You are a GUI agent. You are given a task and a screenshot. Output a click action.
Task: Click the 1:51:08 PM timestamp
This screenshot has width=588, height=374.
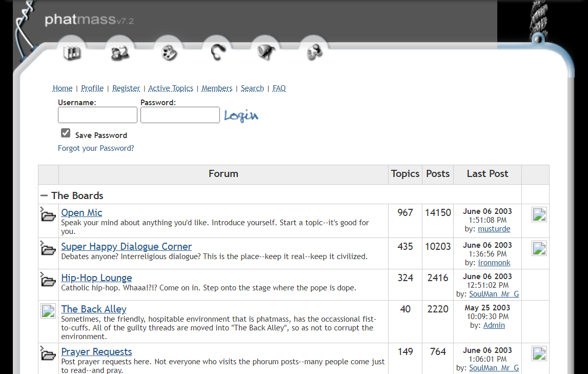[488, 220]
